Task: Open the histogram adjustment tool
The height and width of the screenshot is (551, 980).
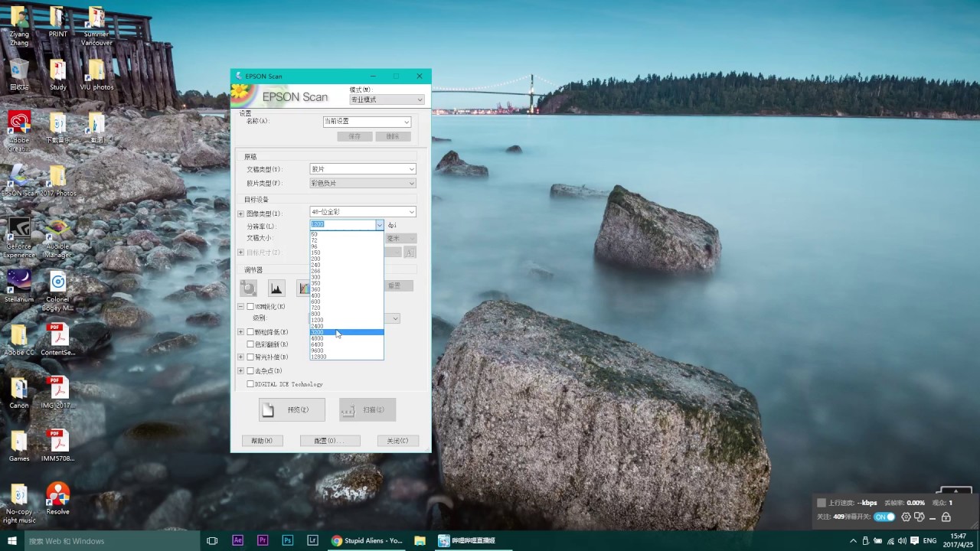Action: 276,288
